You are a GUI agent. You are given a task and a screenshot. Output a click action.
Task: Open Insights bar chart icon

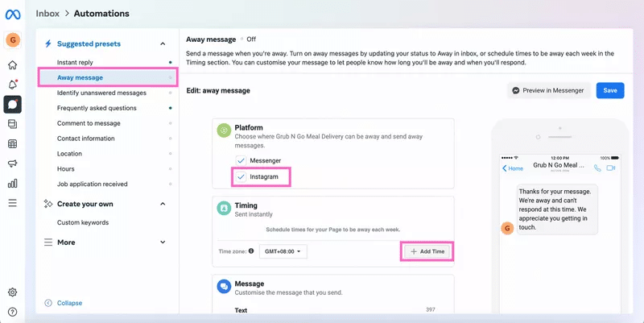click(x=13, y=184)
